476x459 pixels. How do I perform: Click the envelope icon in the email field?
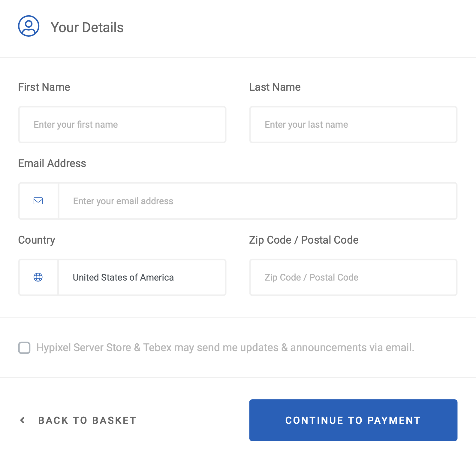tap(38, 201)
